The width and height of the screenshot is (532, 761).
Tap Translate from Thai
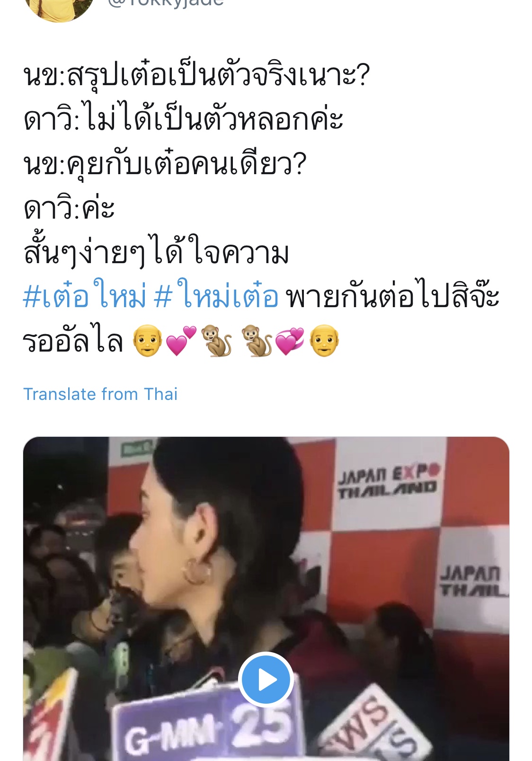pos(100,394)
